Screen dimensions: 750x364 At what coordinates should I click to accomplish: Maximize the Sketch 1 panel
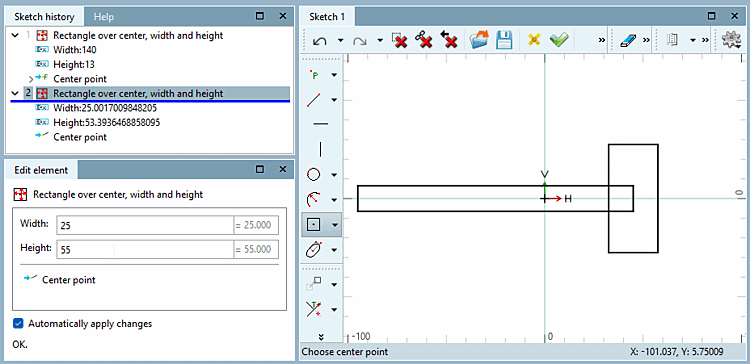(712, 16)
